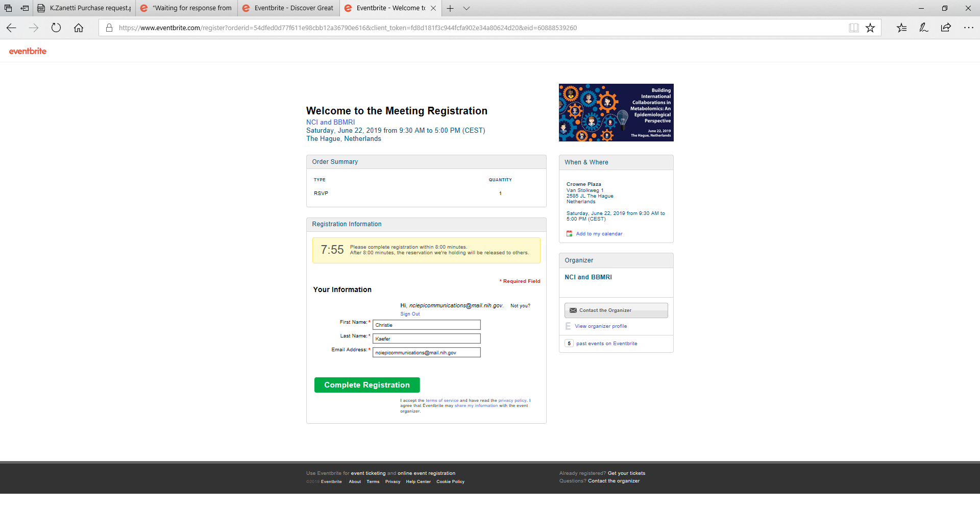Edit the Last Name field
This screenshot has width=980, height=531.
coord(427,339)
